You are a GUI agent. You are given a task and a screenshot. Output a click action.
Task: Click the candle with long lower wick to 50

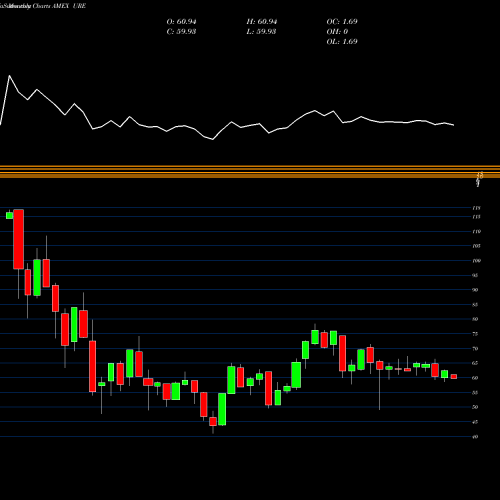[380, 365]
